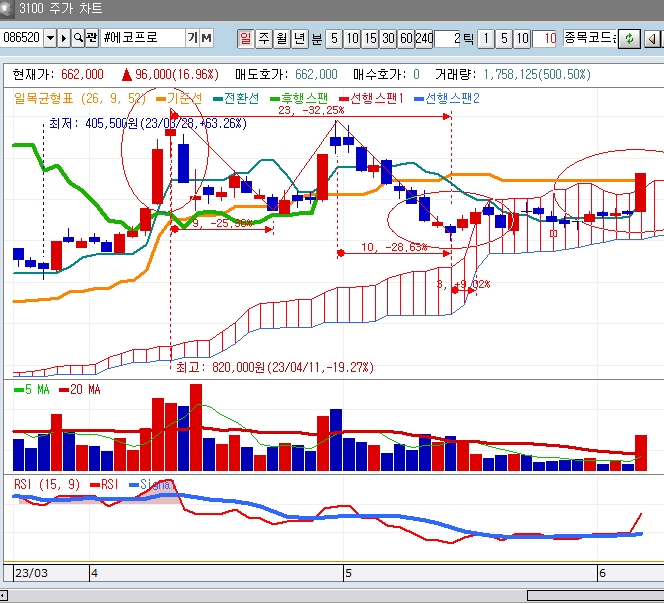Select the 240-minute interval button
The height and width of the screenshot is (604, 664).
coord(424,38)
